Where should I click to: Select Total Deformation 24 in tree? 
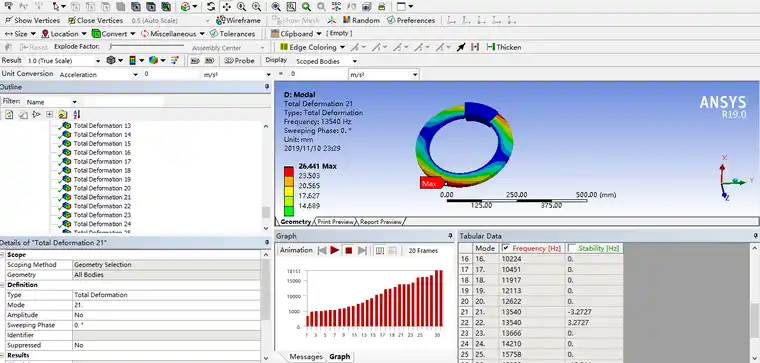(x=102, y=224)
